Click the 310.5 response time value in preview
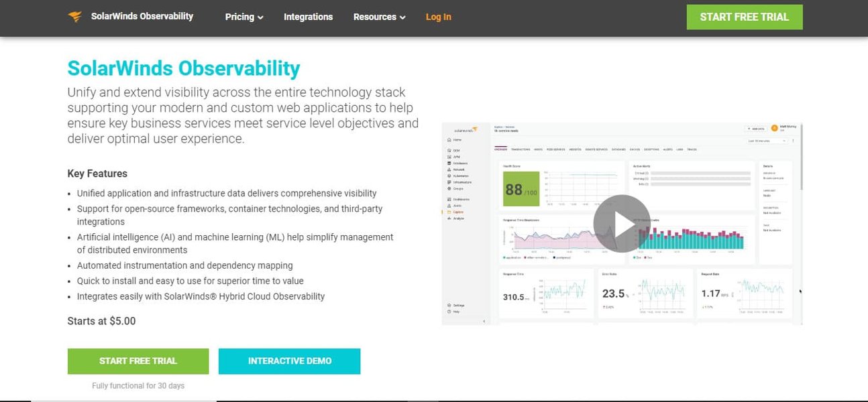 [x=514, y=297]
